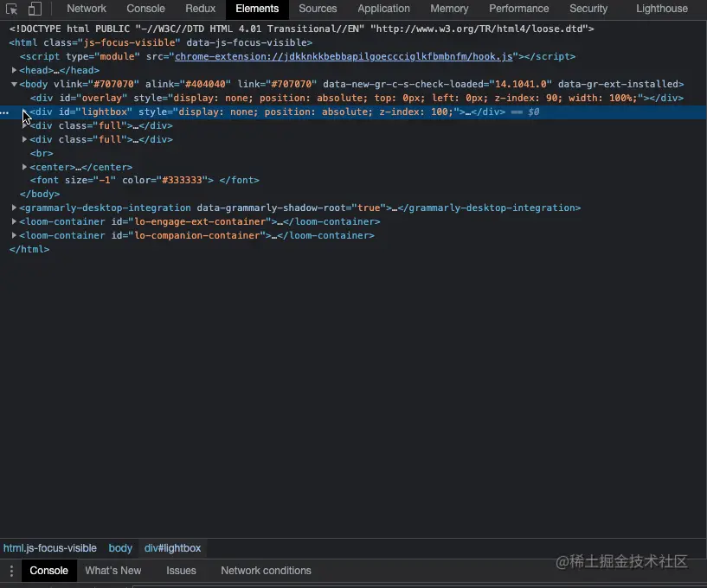The height and width of the screenshot is (588, 707).
Task: Select the html js-focus-visible opening tag
Action: click(x=160, y=43)
